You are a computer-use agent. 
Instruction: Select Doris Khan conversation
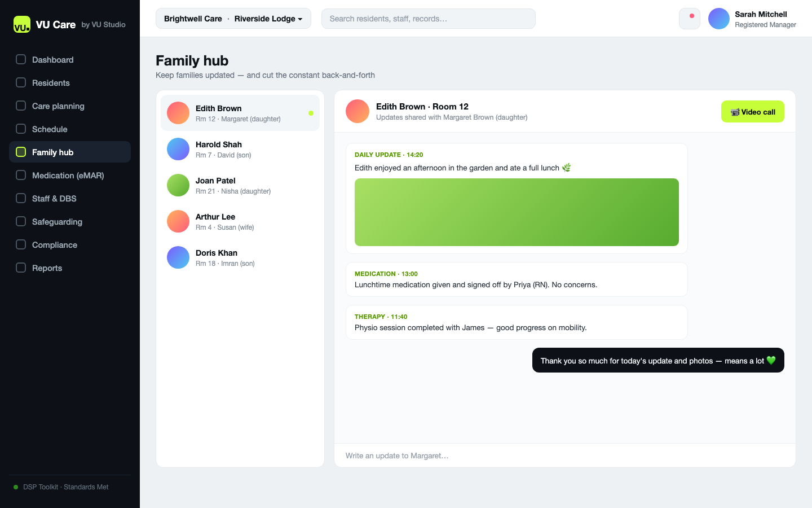[240, 257]
